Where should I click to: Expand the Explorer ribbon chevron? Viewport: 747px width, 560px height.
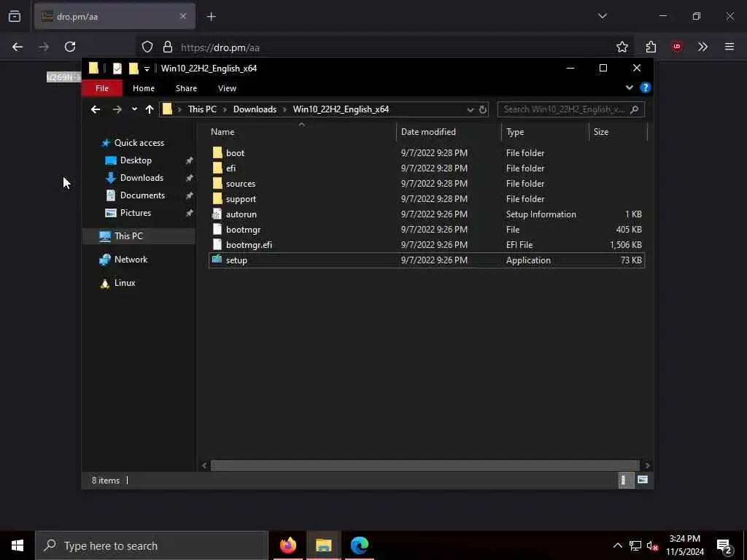pos(629,87)
